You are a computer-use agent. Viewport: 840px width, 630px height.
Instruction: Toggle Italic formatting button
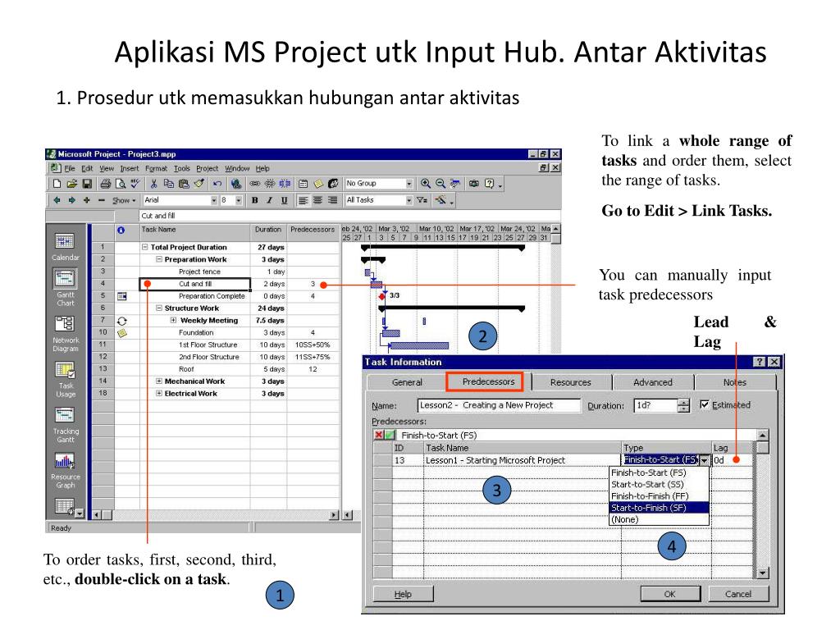pos(269,200)
